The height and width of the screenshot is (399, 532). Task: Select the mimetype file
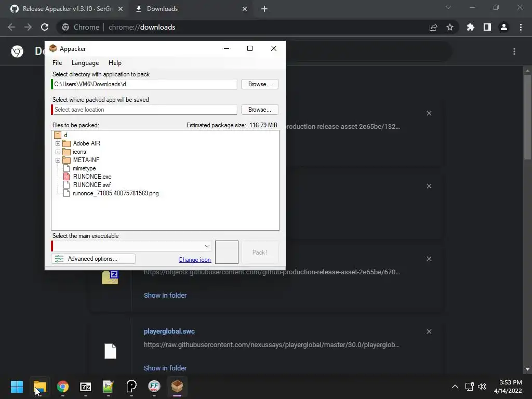pyautogui.click(x=84, y=168)
